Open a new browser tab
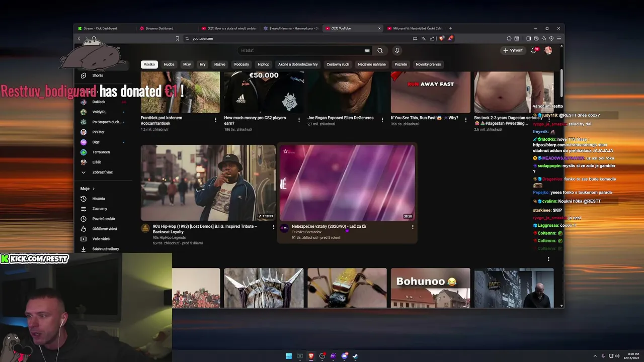This screenshot has width=644, height=362. point(450,28)
